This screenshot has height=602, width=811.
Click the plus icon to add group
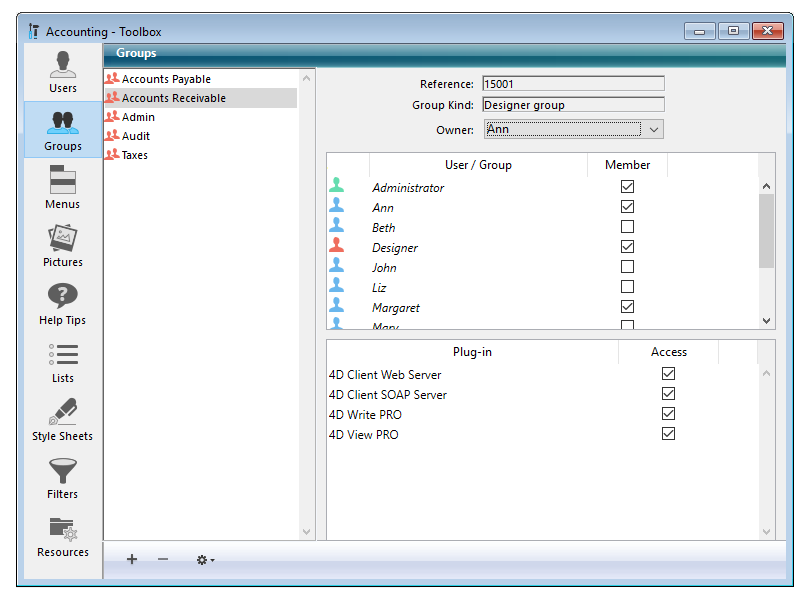click(132, 559)
